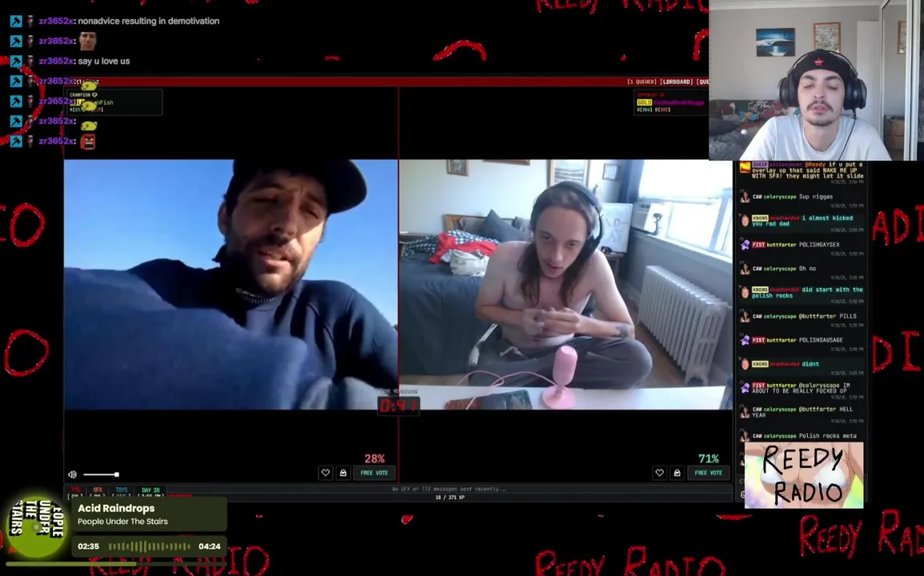
Task: Click the 'No SFX or TTS messages sent recently' status
Action: 449,489
